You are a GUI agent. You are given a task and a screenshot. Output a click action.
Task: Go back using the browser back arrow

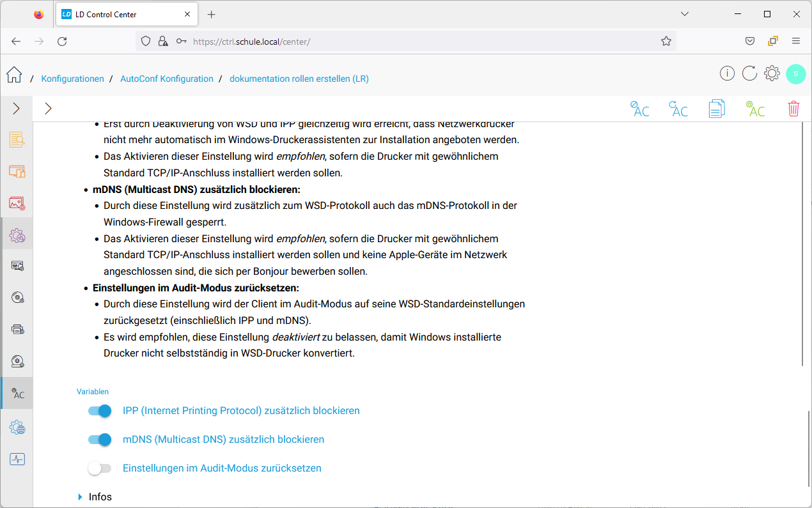(x=16, y=41)
